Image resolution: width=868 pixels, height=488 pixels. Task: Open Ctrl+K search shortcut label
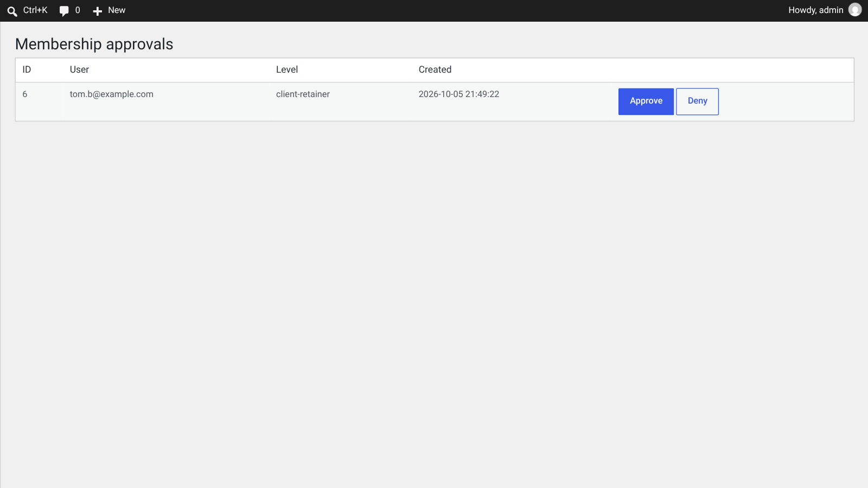[35, 10]
